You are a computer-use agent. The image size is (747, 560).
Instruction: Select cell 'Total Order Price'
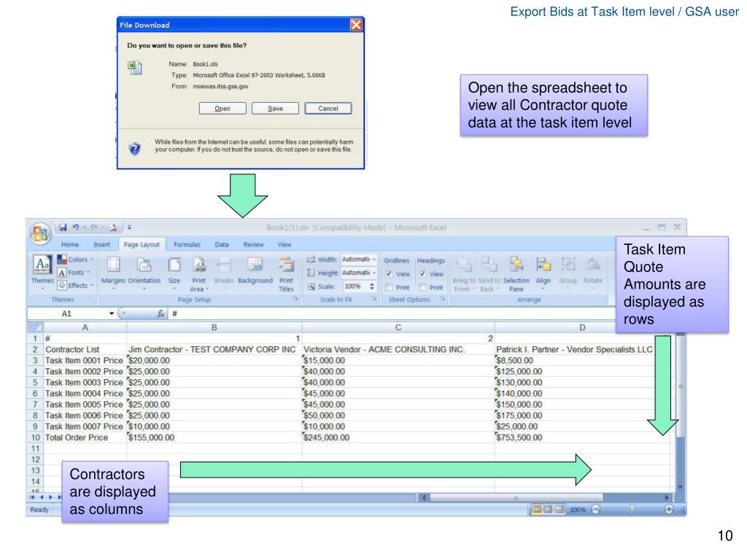click(85, 437)
